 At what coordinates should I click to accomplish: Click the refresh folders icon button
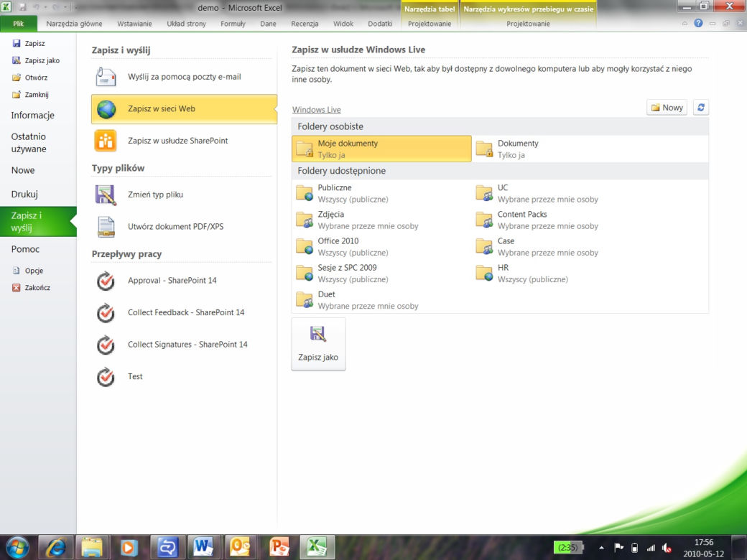pos(701,108)
